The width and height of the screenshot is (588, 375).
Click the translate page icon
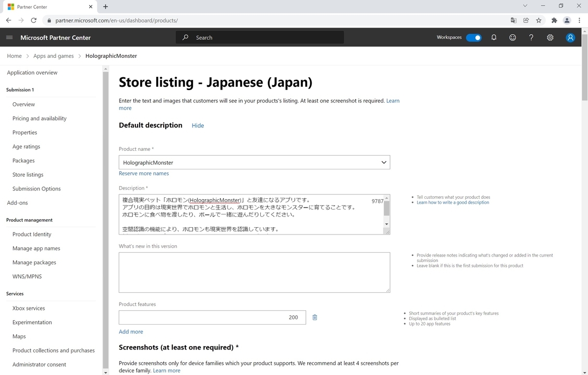(513, 21)
